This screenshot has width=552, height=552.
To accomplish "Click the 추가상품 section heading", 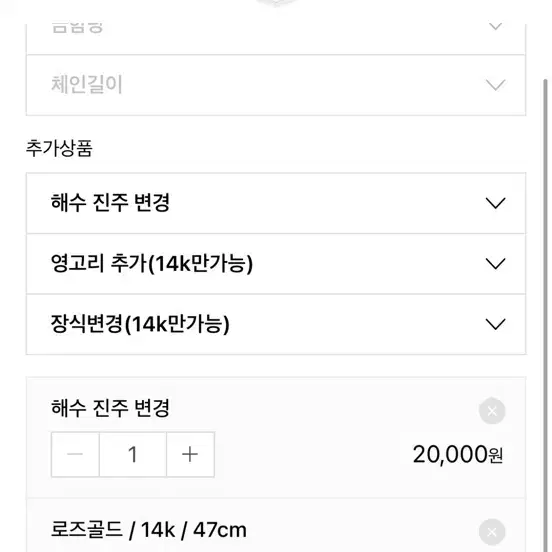I will coord(59,148).
